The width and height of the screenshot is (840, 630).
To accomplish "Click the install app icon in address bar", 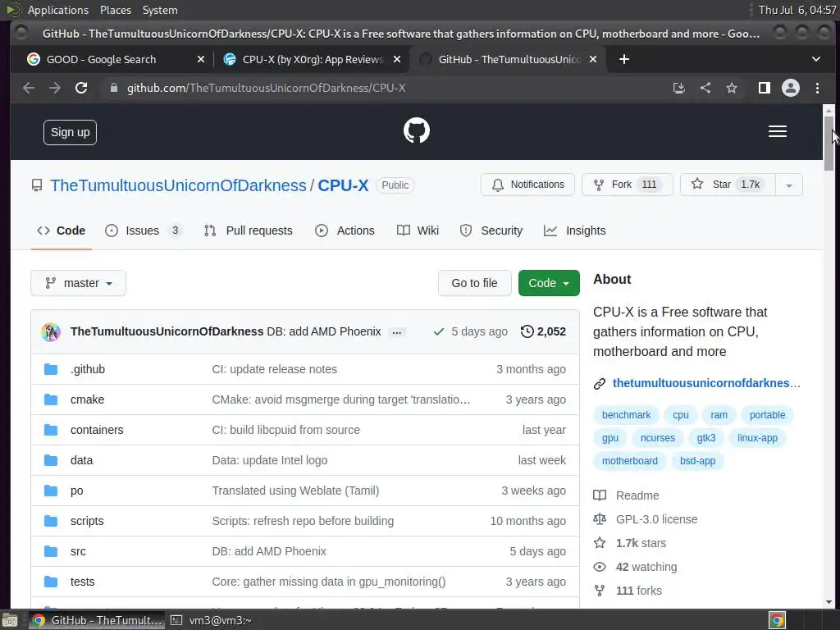I will click(x=678, y=88).
